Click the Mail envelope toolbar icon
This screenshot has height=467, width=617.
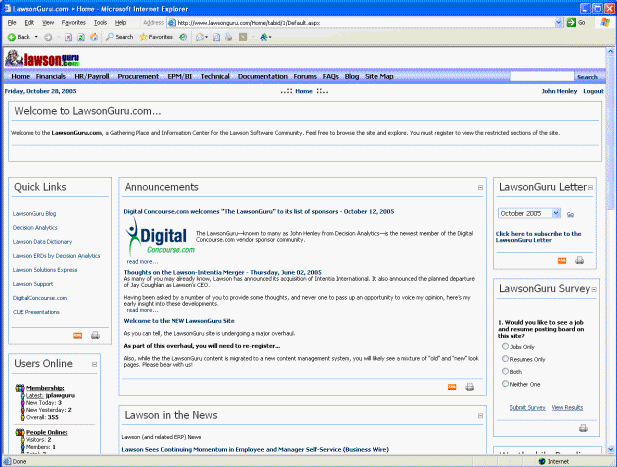(200, 37)
